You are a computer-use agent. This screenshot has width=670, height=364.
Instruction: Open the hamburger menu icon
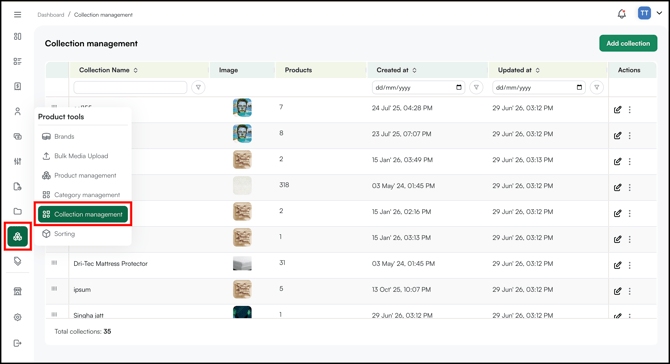coord(18,15)
